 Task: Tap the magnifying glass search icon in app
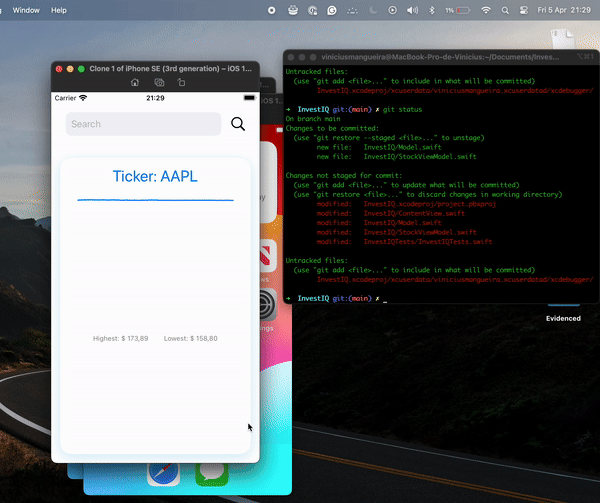tap(238, 124)
